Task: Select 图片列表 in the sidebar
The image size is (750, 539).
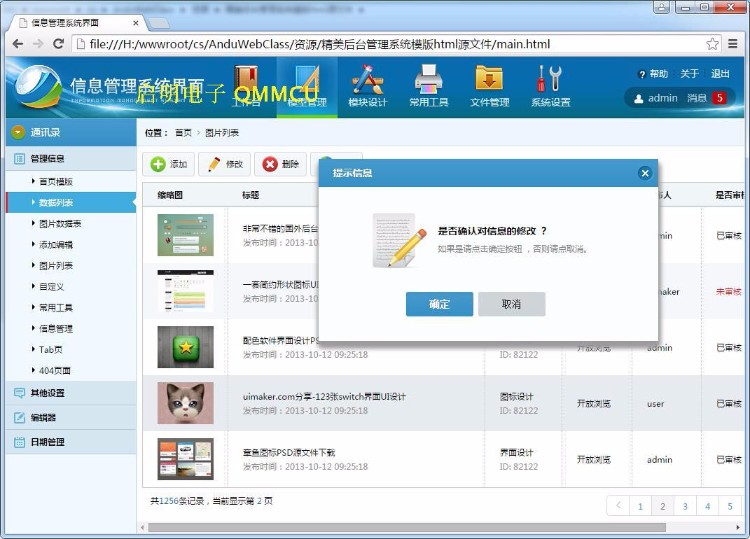Action: [56, 266]
